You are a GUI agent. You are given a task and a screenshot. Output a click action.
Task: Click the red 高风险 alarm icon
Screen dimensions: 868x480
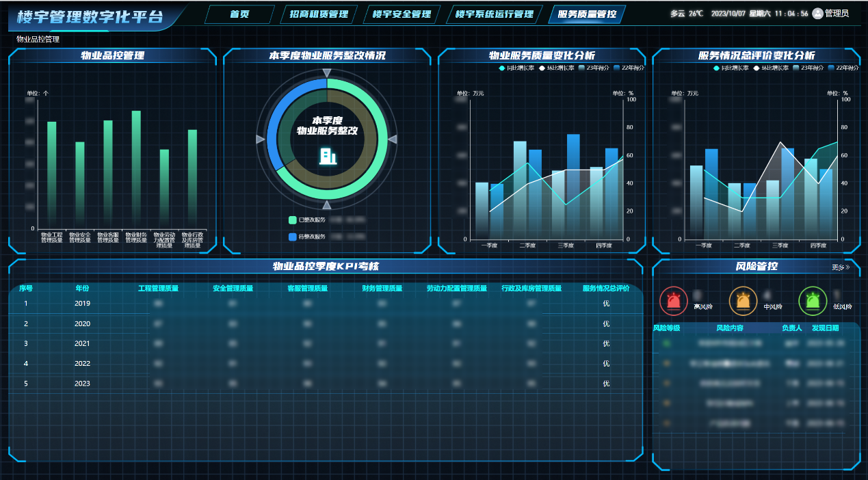click(674, 300)
